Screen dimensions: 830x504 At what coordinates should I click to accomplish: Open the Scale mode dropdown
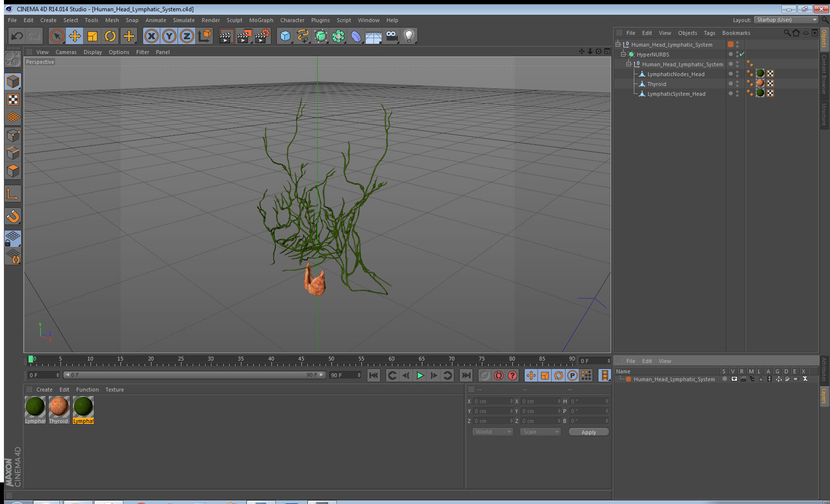pos(540,432)
